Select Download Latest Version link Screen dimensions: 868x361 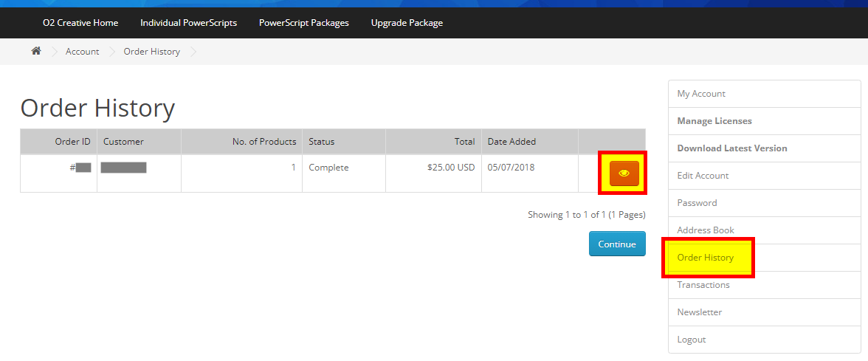point(731,148)
